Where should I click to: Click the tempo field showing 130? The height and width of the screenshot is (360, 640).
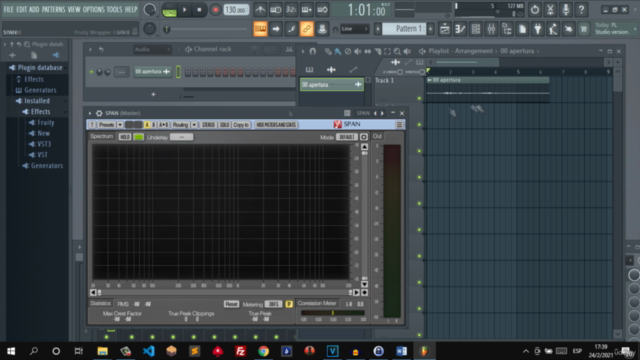click(x=236, y=9)
